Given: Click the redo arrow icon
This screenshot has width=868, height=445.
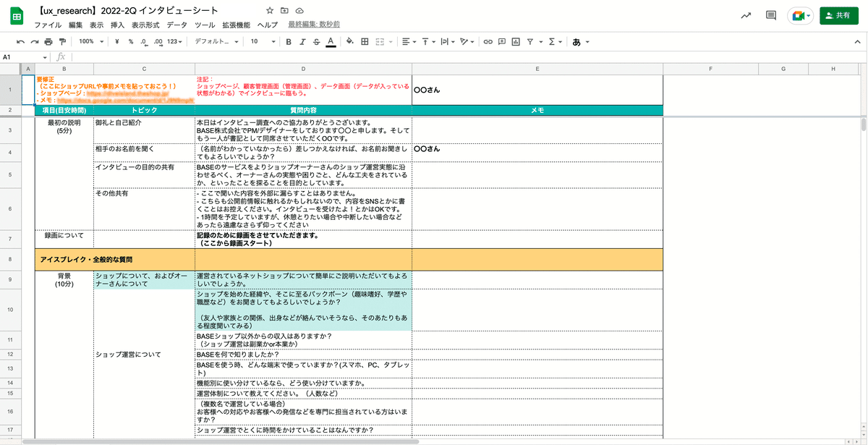Looking at the screenshot, I should 34,42.
